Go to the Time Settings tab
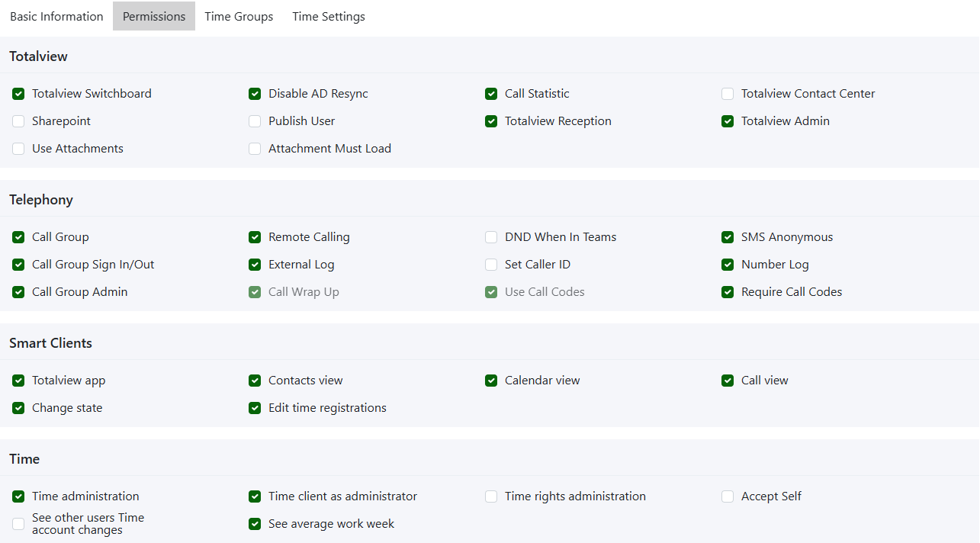 (329, 16)
